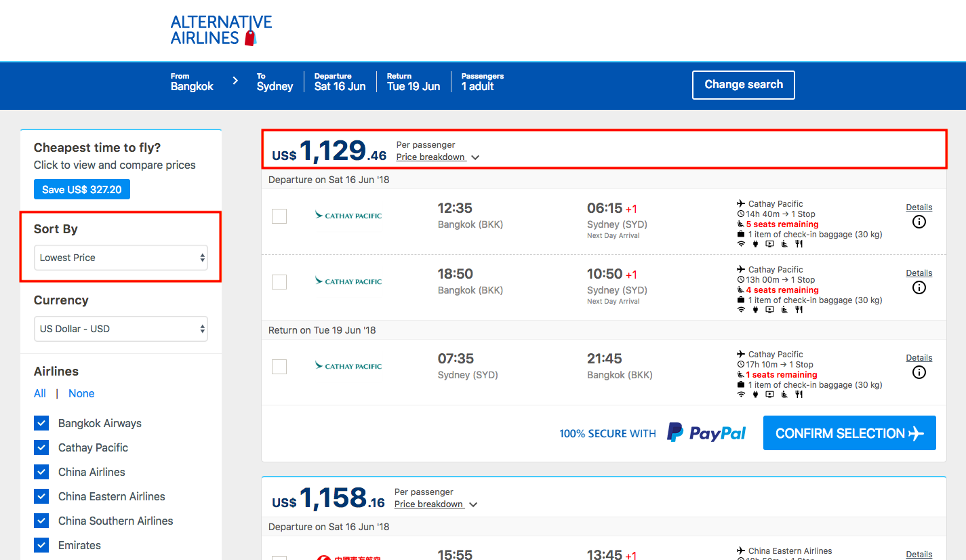This screenshot has height=560, width=966.
Task: Click the '4 seats remaining' text
Action: (782, 290)
